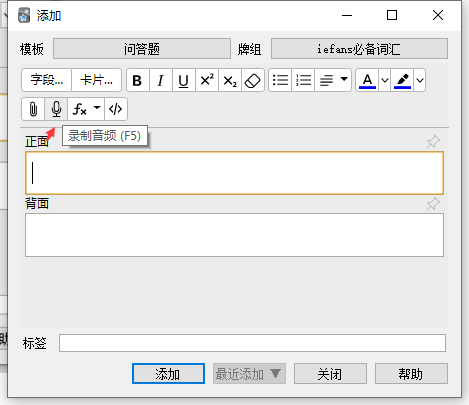Screen dimensions: 469x405
Task: Click the equations fx icon
Action: point(80,109)
